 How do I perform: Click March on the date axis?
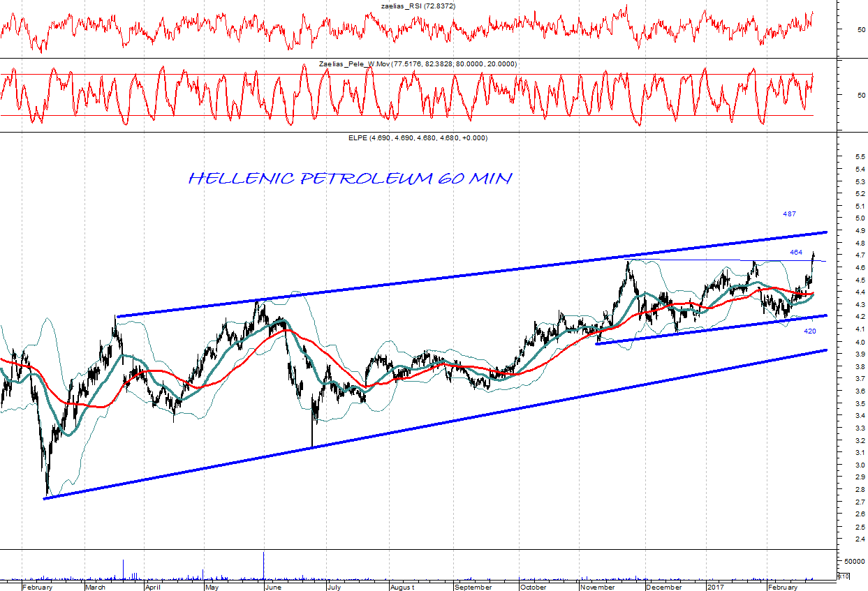(95, 587)
